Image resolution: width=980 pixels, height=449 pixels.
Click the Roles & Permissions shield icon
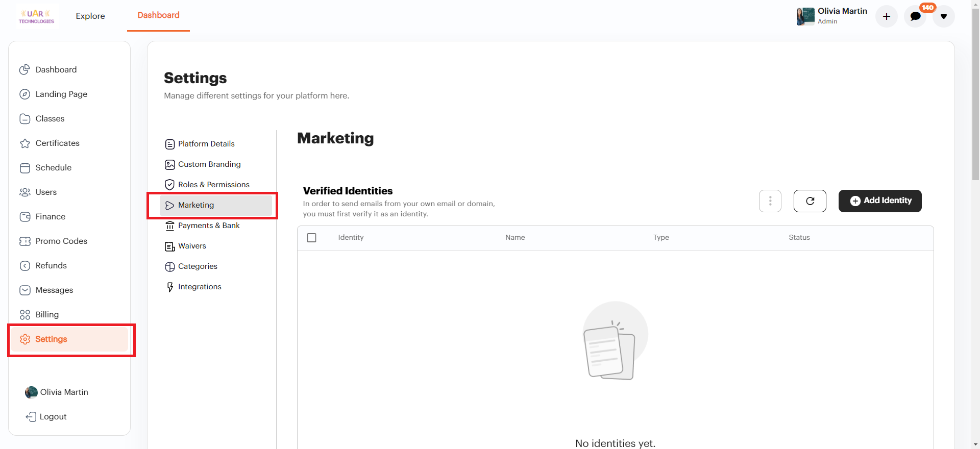170,185
